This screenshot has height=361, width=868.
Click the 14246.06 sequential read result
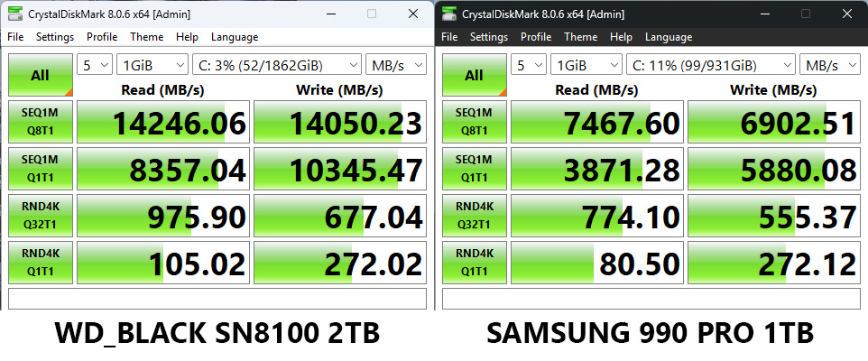[x=163, y=123]
